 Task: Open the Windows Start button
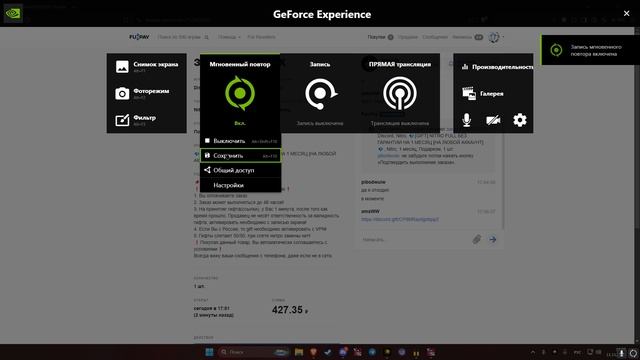point(209,352)
